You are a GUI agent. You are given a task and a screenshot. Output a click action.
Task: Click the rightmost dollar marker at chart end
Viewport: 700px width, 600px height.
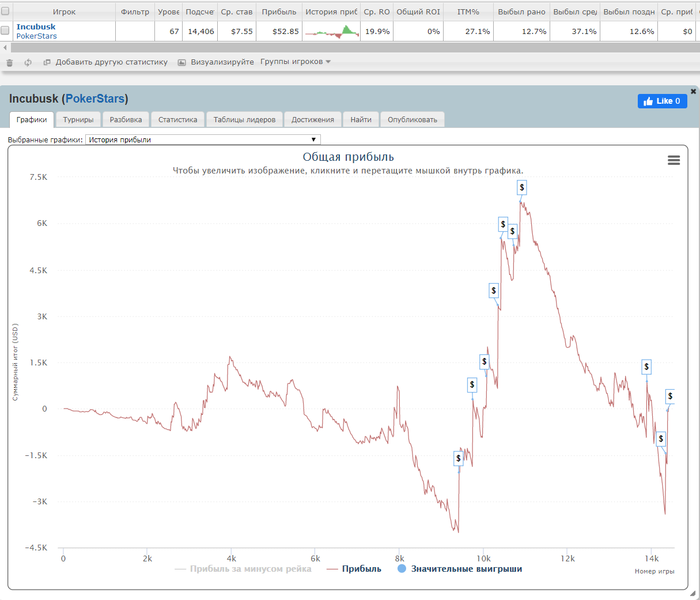(670, 396)
